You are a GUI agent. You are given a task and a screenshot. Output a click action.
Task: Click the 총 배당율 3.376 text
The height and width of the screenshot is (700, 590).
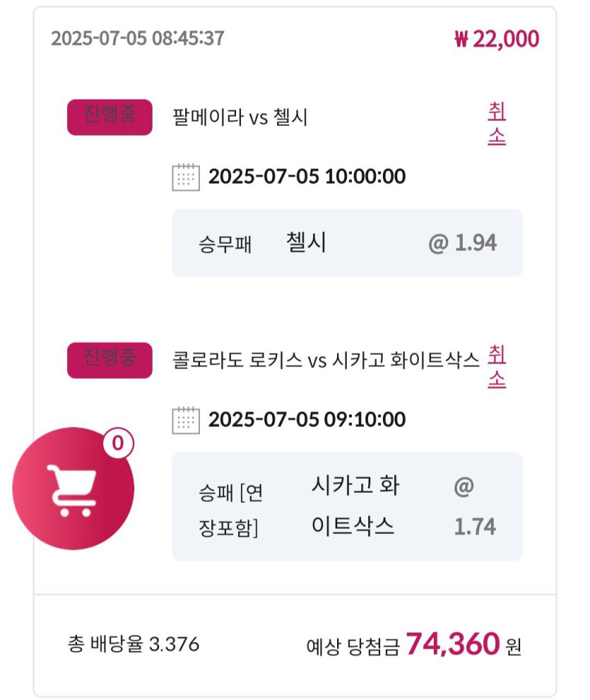pos(134,643)
